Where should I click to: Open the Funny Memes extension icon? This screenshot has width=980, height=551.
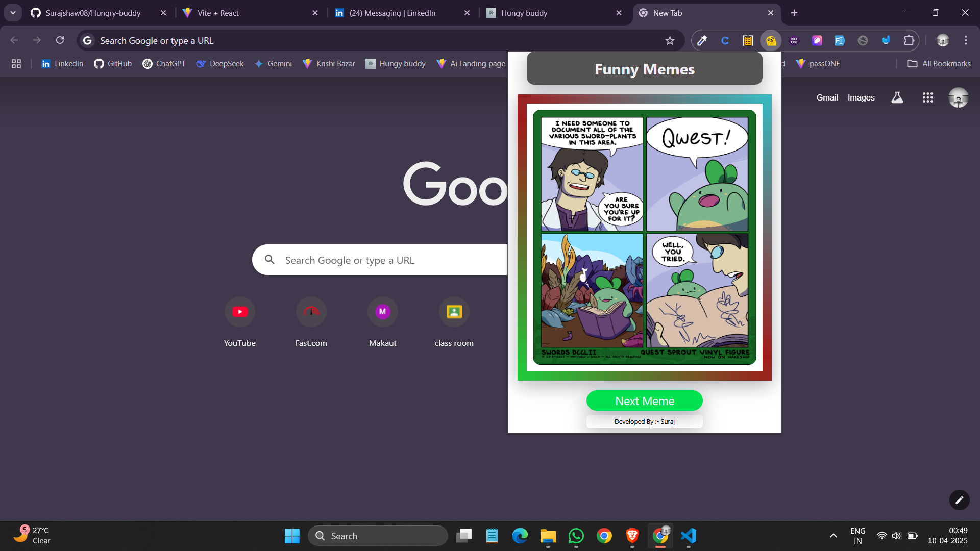(x=771, y=41)
